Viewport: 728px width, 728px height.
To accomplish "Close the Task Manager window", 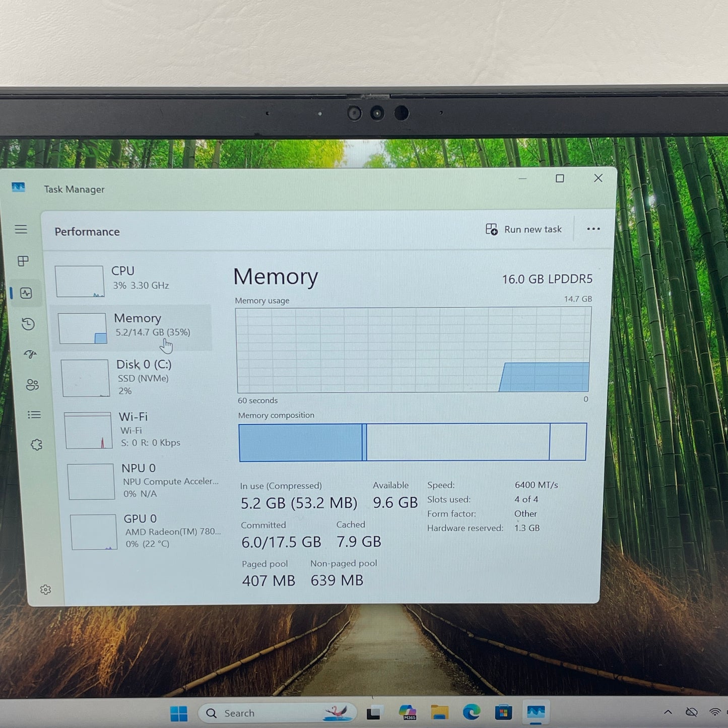I will pos(598,178).
